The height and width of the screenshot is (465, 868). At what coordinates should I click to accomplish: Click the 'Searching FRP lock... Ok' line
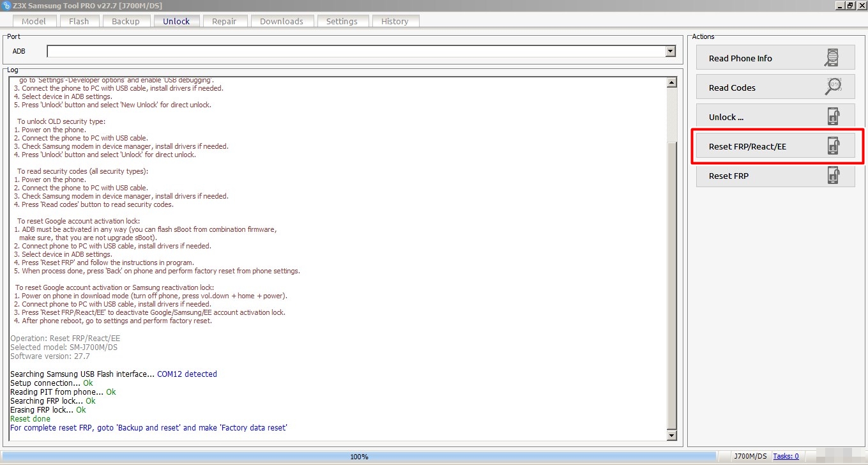coord(53,401)
